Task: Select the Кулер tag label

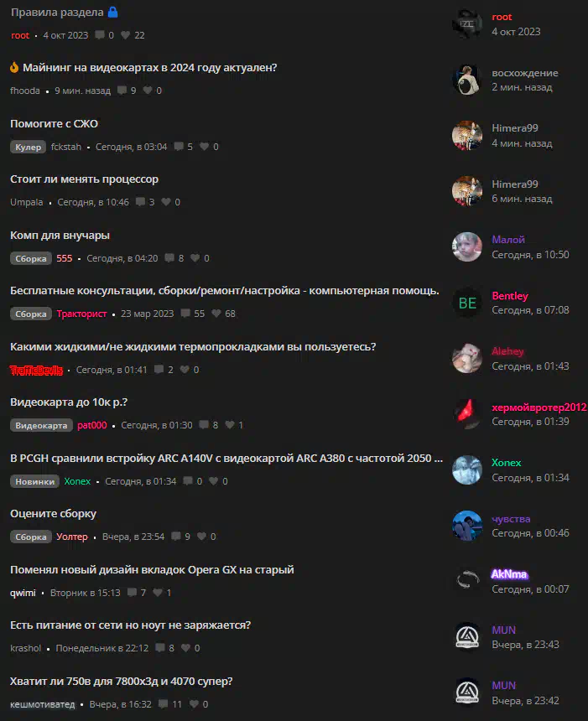Action: [28, 148]
